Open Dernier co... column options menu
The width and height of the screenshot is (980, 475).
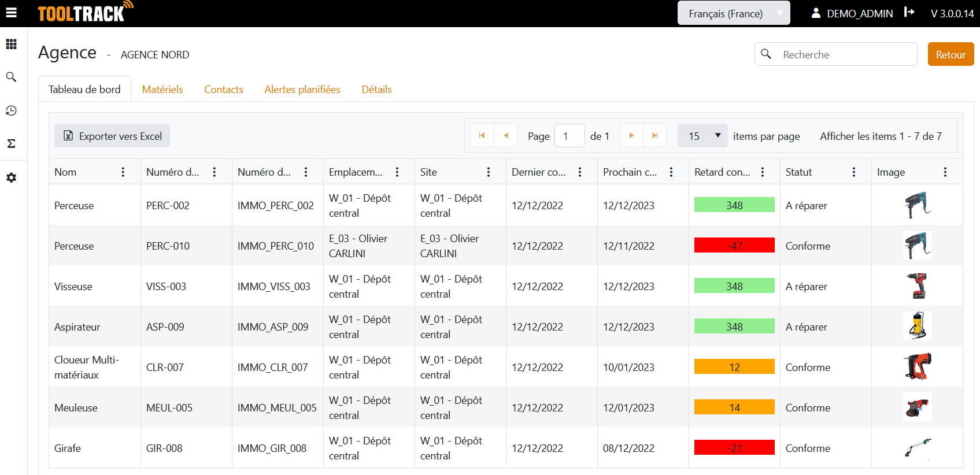click(x=580, y=172)
